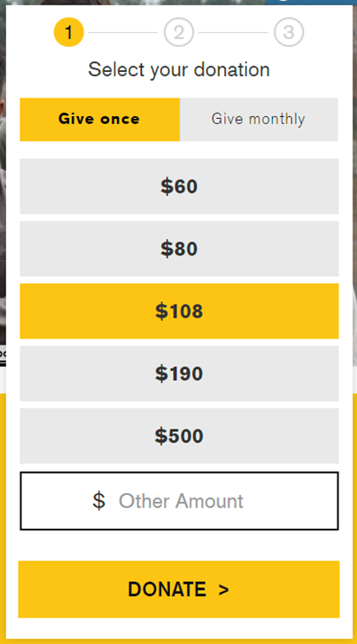Go to step 3 circle indicator
The height and width of the screenshot is (644, 357).
289,32
